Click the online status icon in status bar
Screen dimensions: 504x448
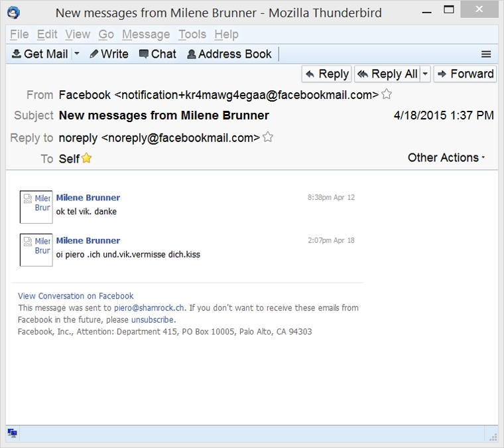[12, 433]
